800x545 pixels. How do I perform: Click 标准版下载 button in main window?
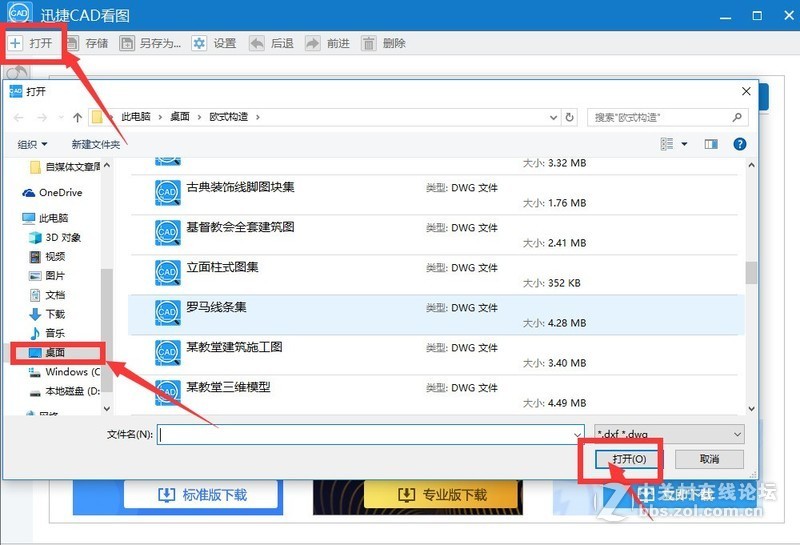[201, 494]
